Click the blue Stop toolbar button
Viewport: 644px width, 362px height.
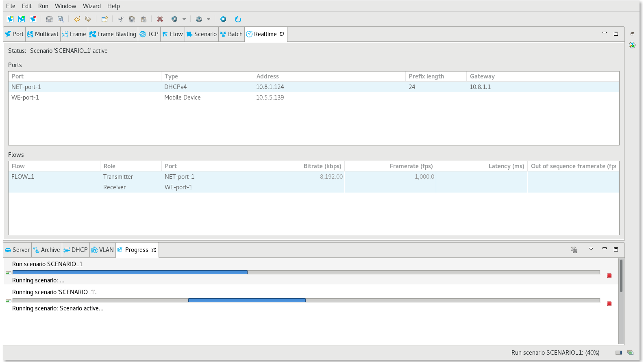(x=223, y=19)
